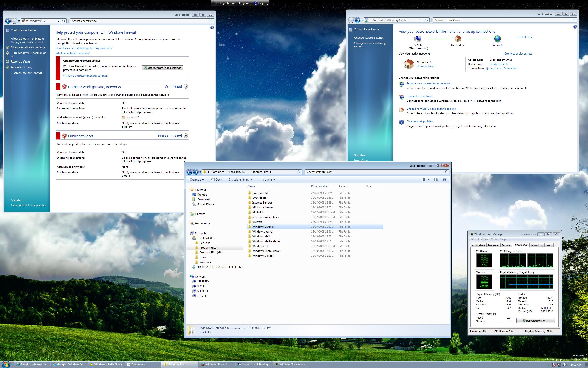The height and width of the screenshot is (368, 588).
Task: Click the Back arrow in Program Files explorer
Action: click(189, 172)
